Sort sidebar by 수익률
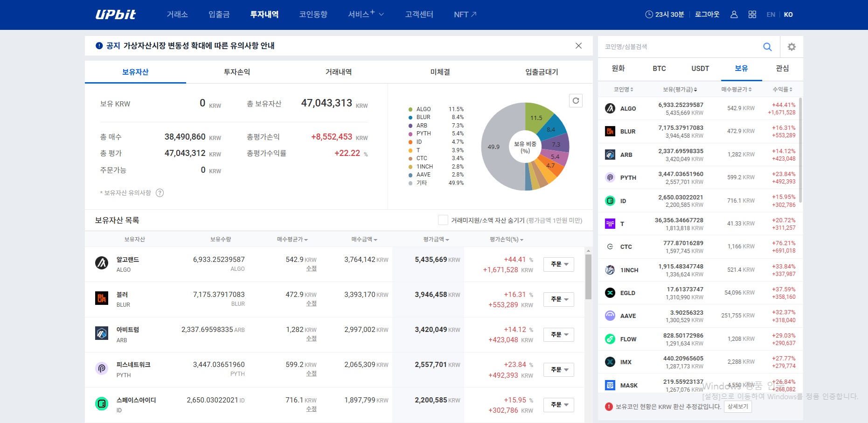The height and width of the screenshot is (423, 868). pos(783,89)
